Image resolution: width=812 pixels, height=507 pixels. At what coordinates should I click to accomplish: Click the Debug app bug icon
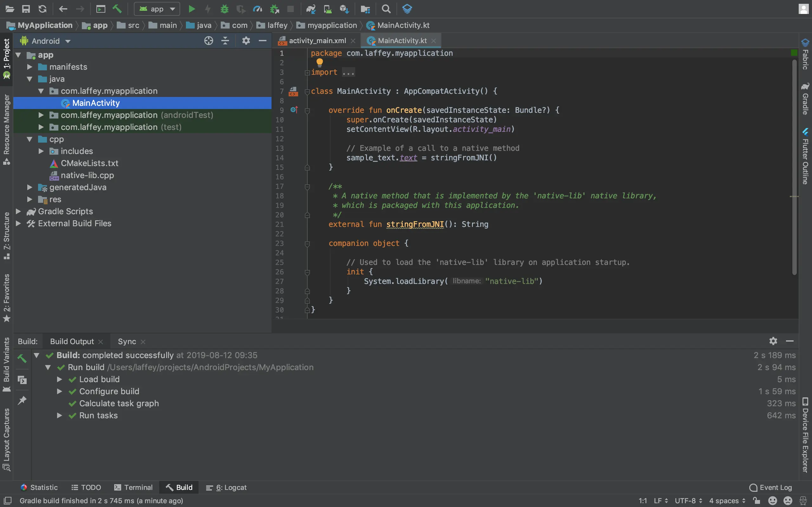click(224, 9)
